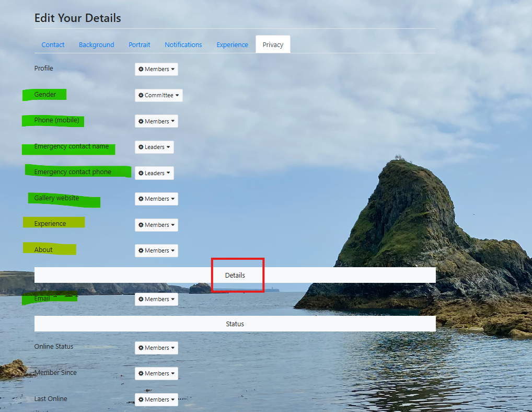
Task: Click the Last Online label
Action: coord(51,399)
